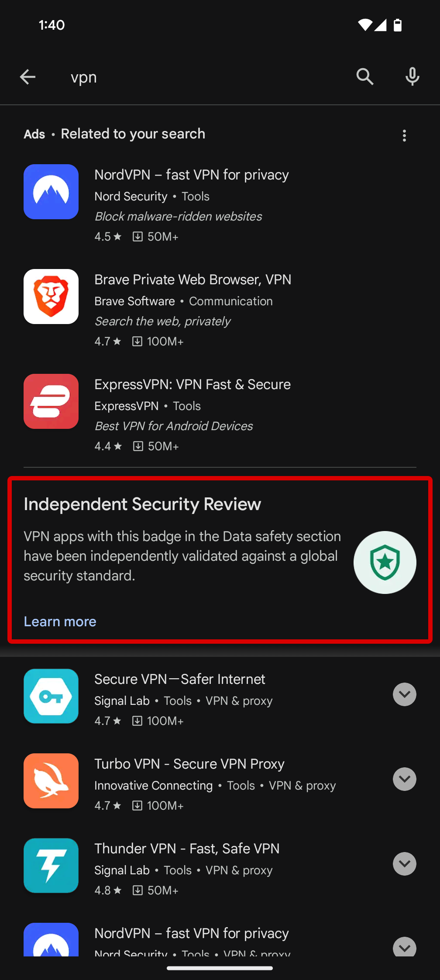Image resolution: width=440 pixels, height=980 pixels.
Task: Navigate back with the arrow
Action: pos(28,76)
